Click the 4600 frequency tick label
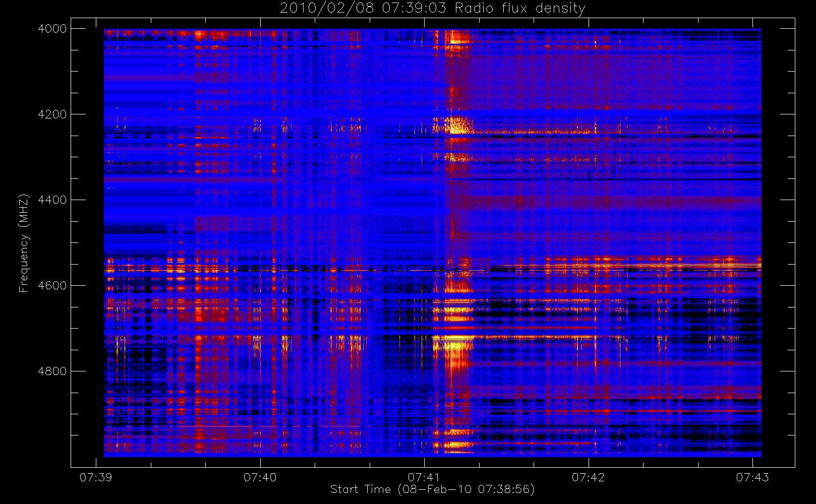 coord(52,286)
